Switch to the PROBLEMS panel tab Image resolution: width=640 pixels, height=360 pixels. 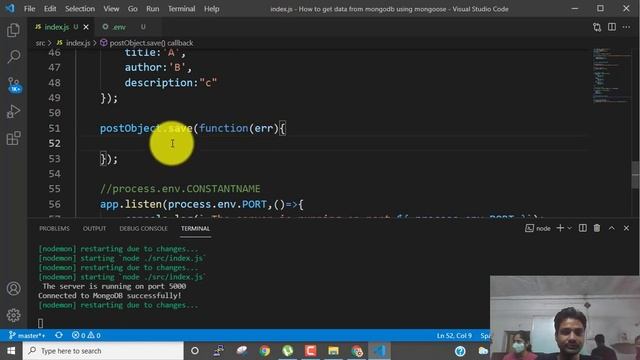click(54, 228)
